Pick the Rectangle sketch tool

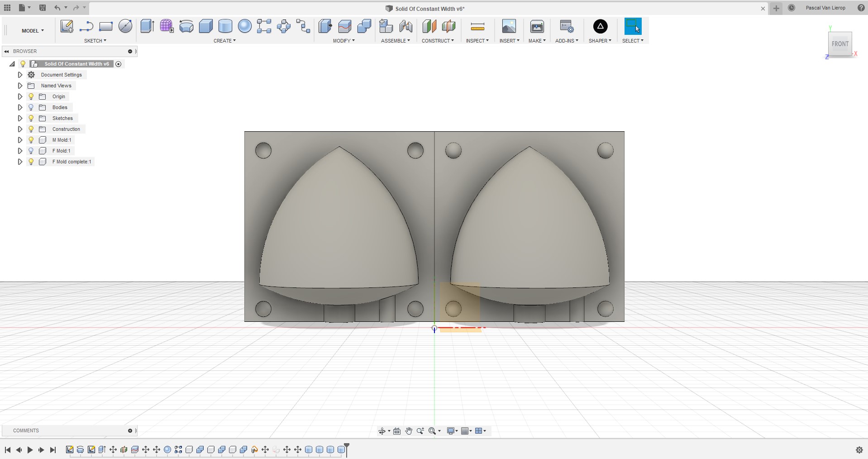tap(105, 26)
